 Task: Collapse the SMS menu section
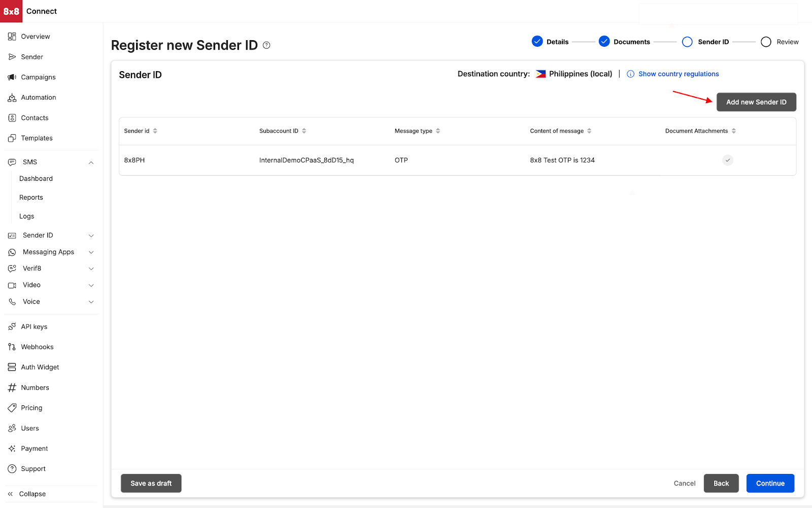coord(91,163)
